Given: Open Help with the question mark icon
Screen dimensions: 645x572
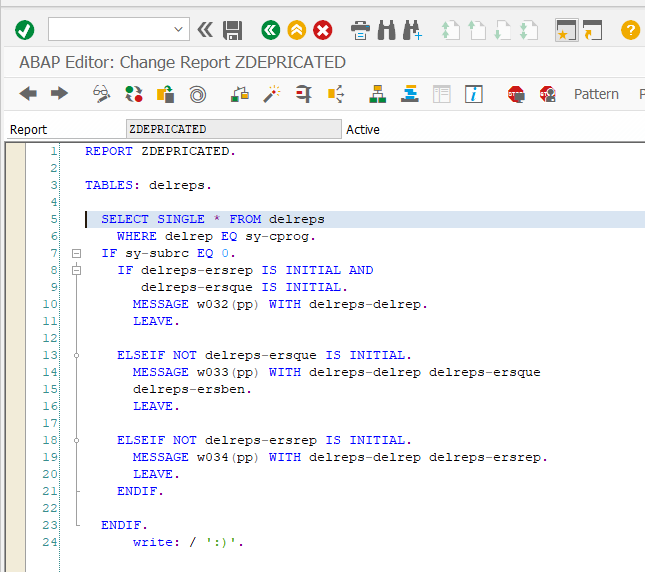Looking at the screenshot, I should point(630,30).
